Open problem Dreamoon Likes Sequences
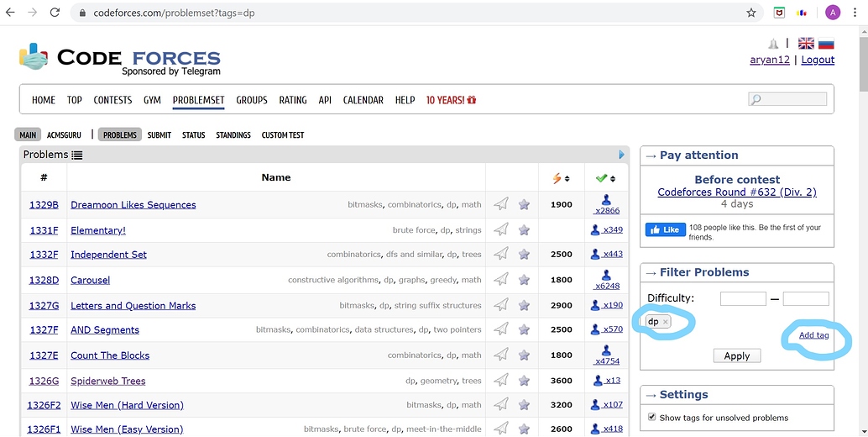The width and height of the screenshot is (868, 437). [x=133, y=205]
